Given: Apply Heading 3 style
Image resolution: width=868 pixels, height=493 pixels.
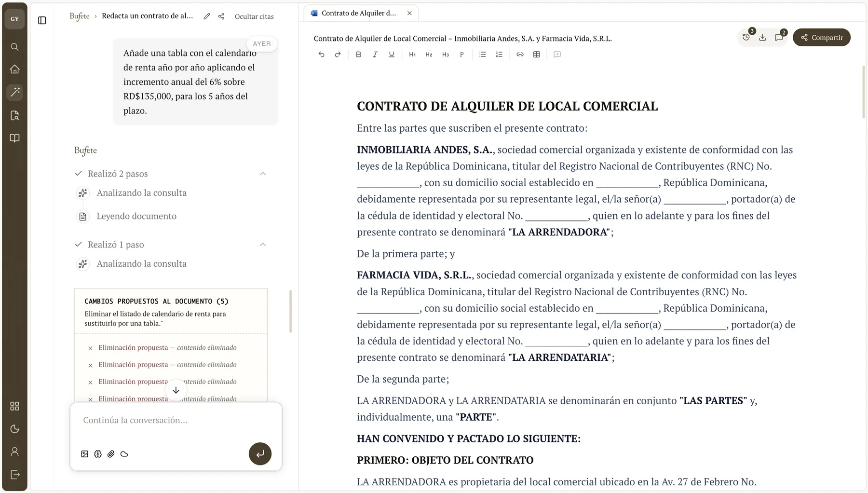Looking at the screenshot, I should 445,55.
